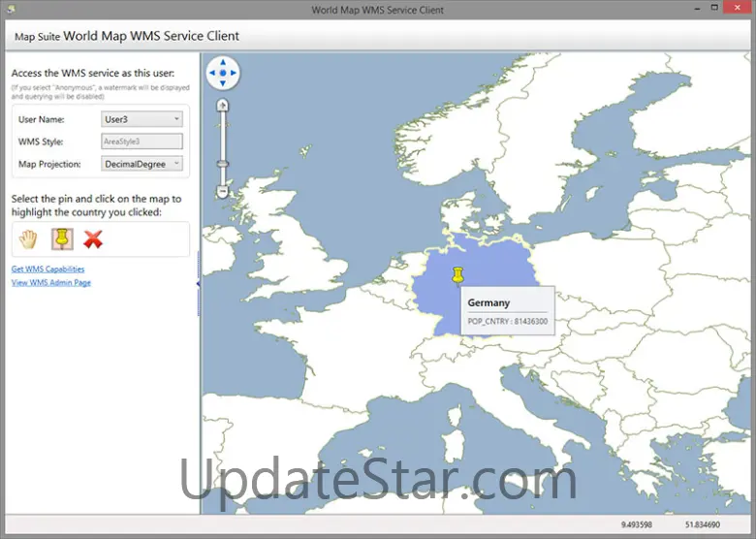
Task: Click the app icon in title bar
Action: point(11,9)
